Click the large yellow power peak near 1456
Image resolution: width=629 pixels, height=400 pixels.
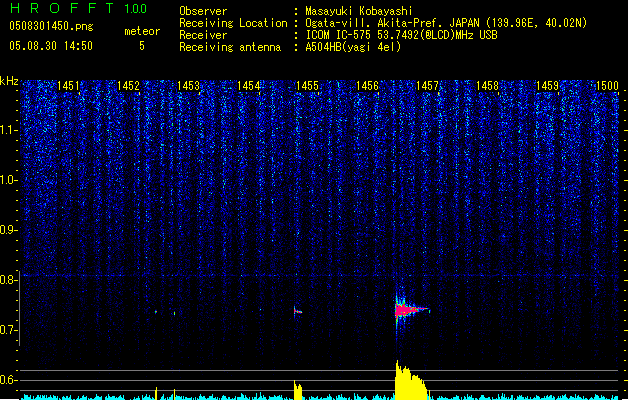(412, 380)
